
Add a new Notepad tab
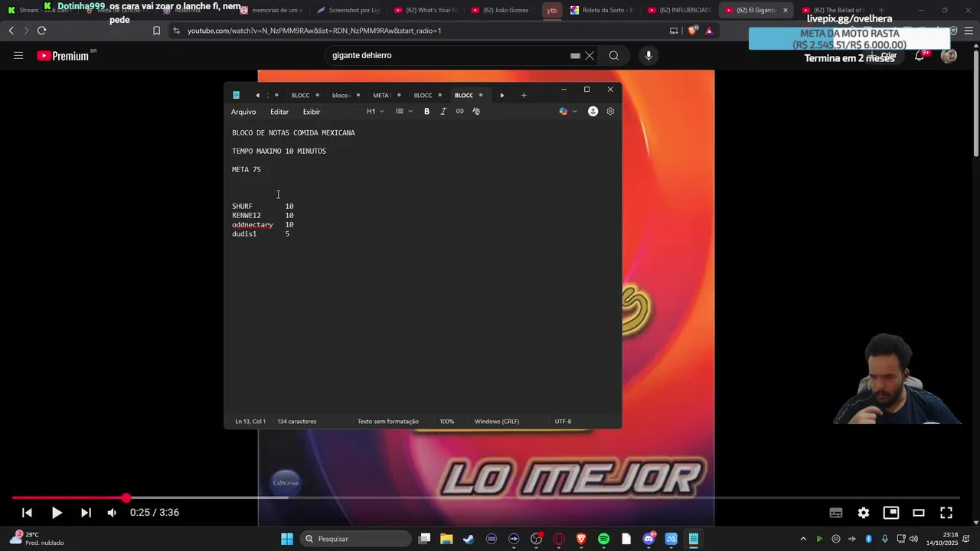click(x=524, y=96)
